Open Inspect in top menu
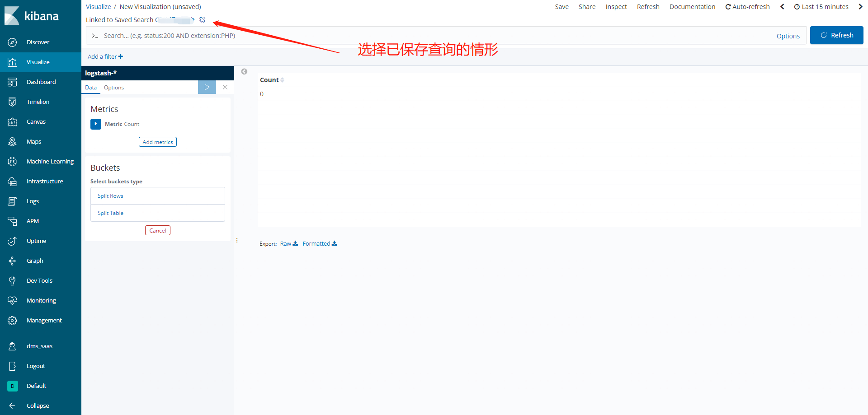This screenshot has height=415, width=868. (616, 7)
